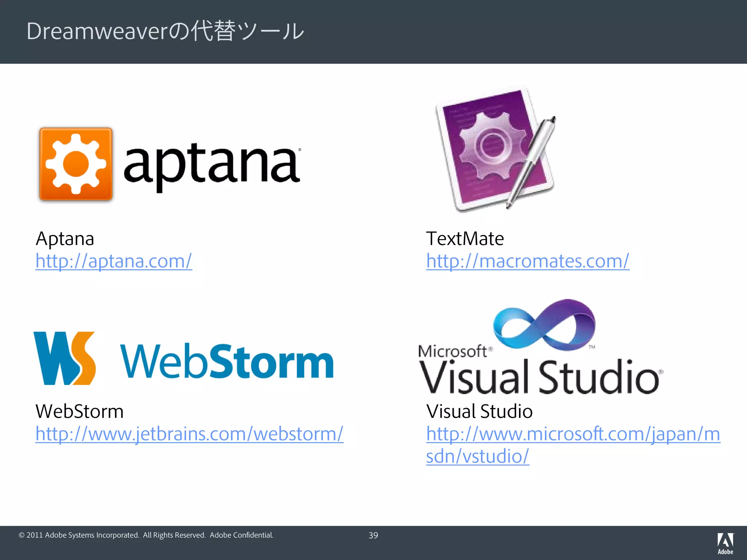
Task: Click the WebStorm wordmark logo
Action: (227, 361)
